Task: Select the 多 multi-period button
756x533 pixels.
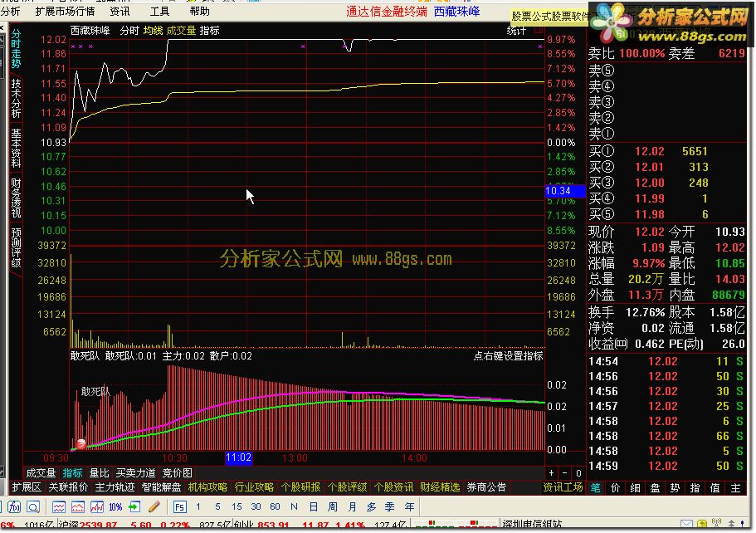Action: tap(371, 506)
